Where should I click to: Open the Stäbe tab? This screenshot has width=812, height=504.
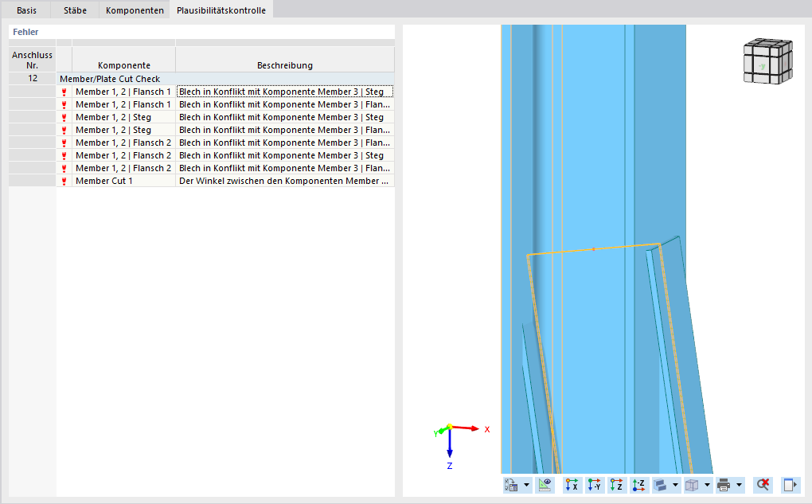coord(75,10)
